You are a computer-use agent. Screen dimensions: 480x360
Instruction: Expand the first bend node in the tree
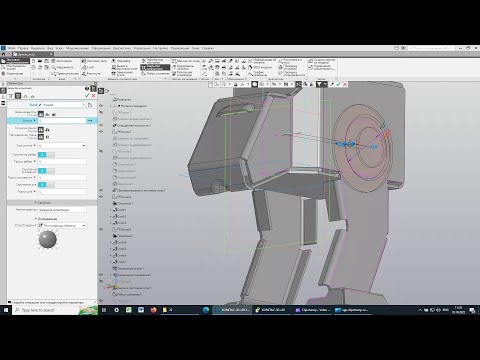click(x=111, y=210)
